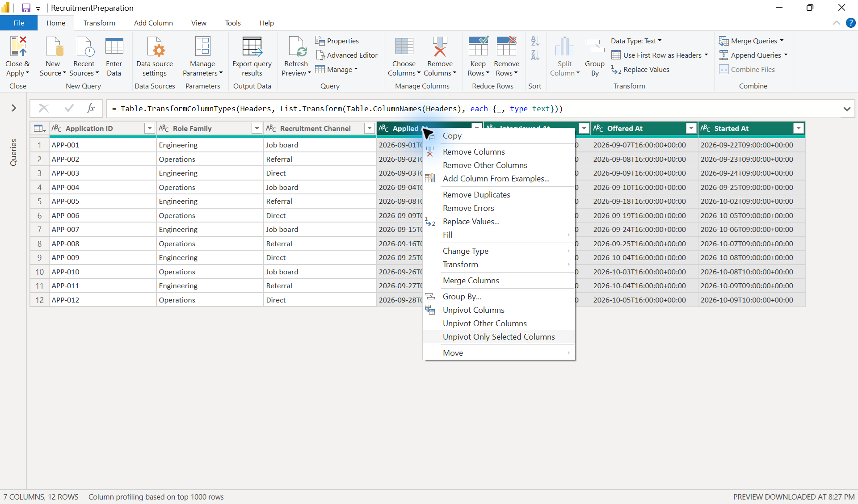
Task: Open the Transform ribbon tab
Action: 99,23
